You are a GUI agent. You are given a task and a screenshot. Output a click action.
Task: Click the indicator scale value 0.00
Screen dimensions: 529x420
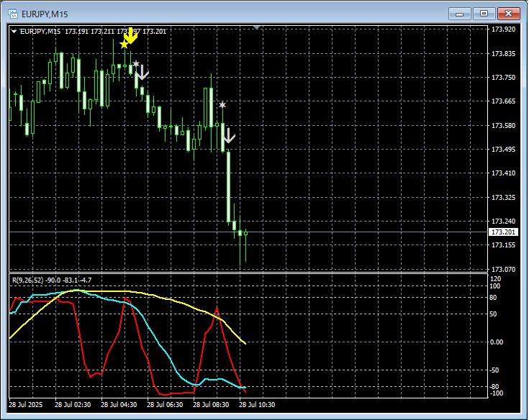(497, 342)
